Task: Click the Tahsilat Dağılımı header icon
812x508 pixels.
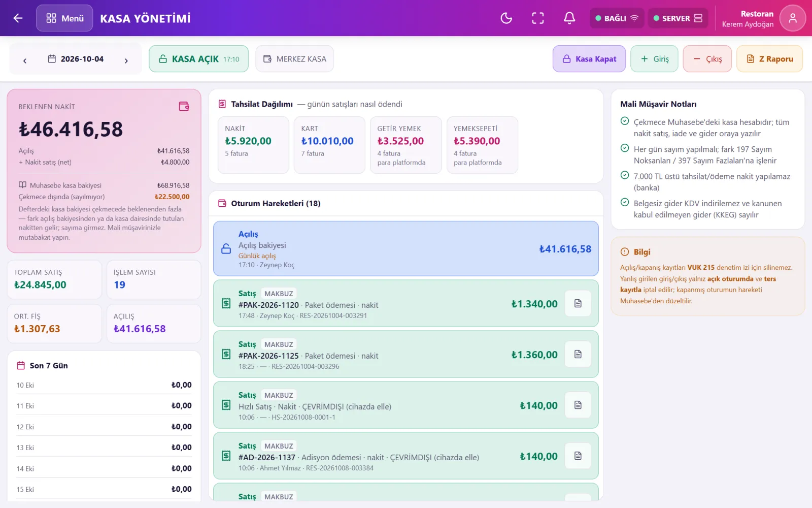Action: click(x=222, y=104)
